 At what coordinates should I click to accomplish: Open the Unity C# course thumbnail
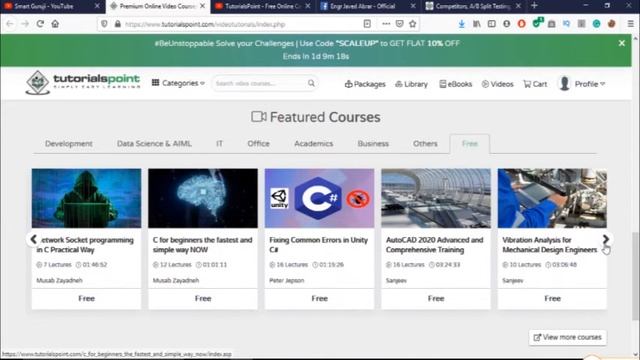click(x=319, y=198)
